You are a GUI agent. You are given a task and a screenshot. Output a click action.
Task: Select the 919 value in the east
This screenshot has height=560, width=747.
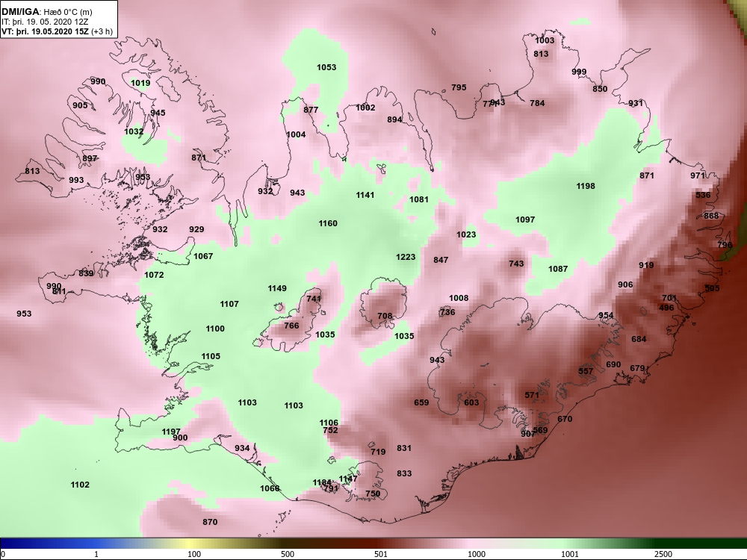pos(646,265)
